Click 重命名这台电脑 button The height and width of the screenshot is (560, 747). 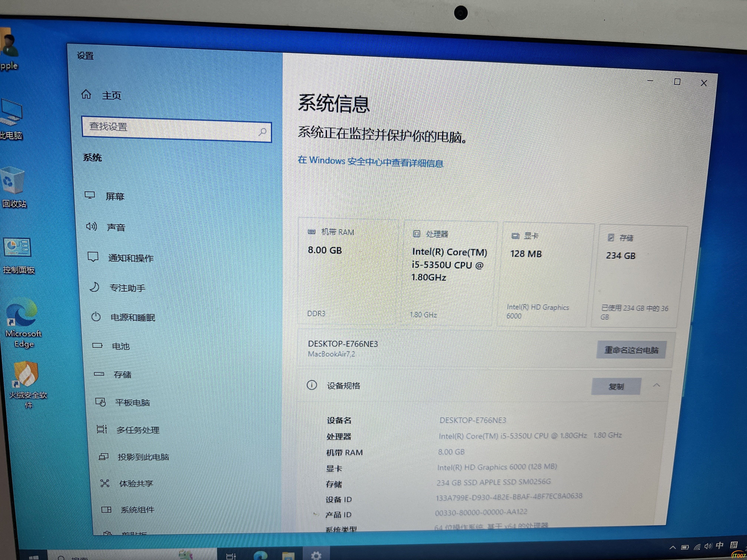(631, 350)
